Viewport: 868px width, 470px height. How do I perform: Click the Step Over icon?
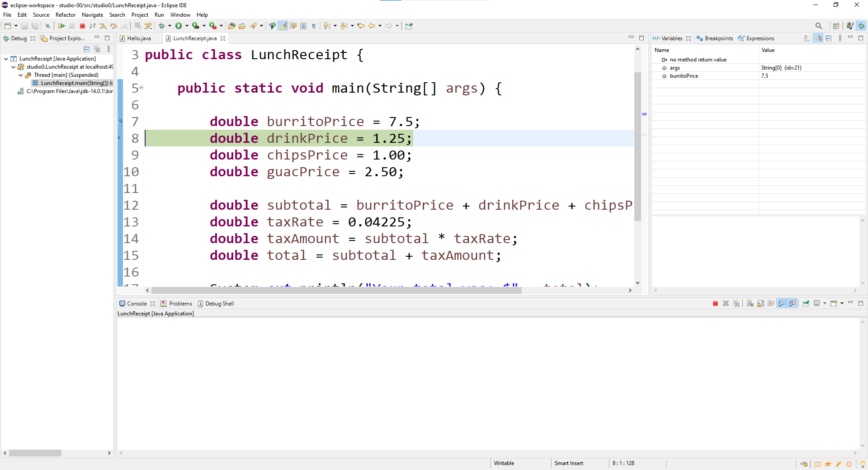(x=113, y=26)
